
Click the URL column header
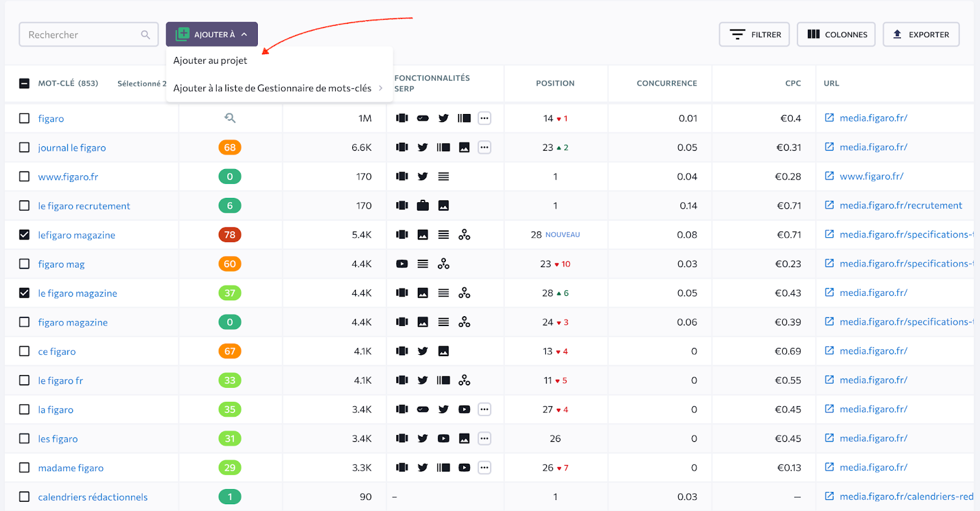831,83
